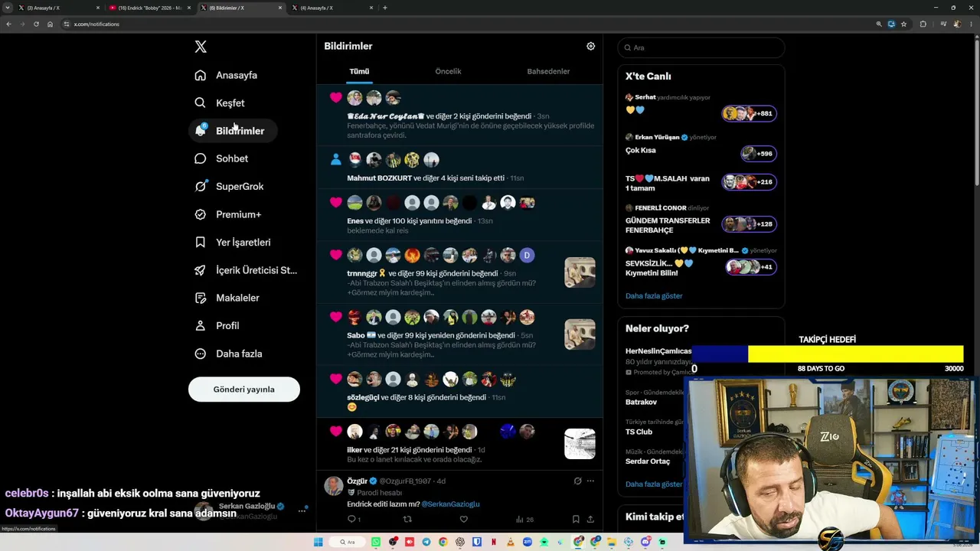Open the Keşfet explore page

click(220, 103)
